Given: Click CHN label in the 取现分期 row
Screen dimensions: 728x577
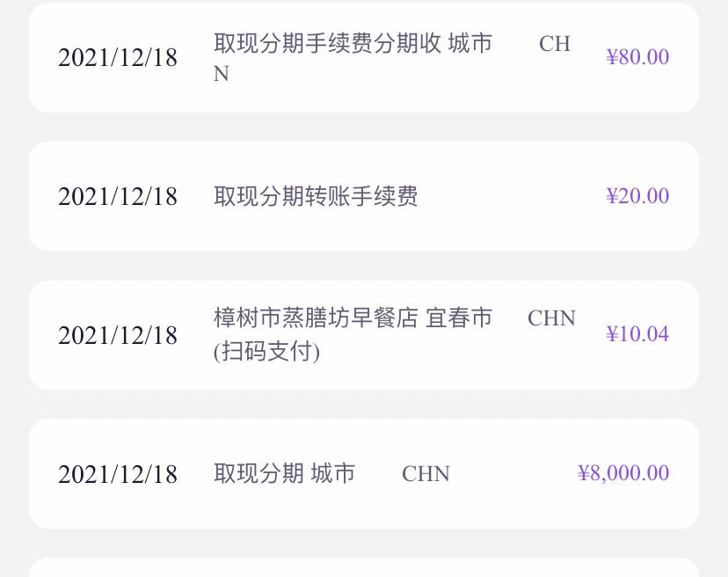Looking at the screenshot, I should pos(426,474).
